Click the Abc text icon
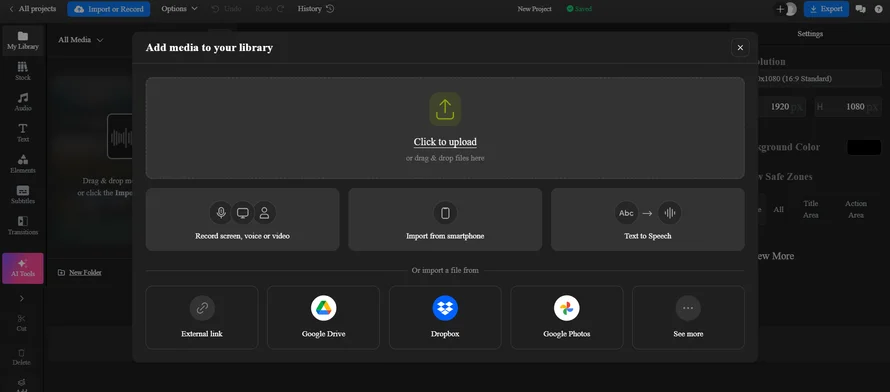Screen dimensions: 890x392 click(626, 213)
